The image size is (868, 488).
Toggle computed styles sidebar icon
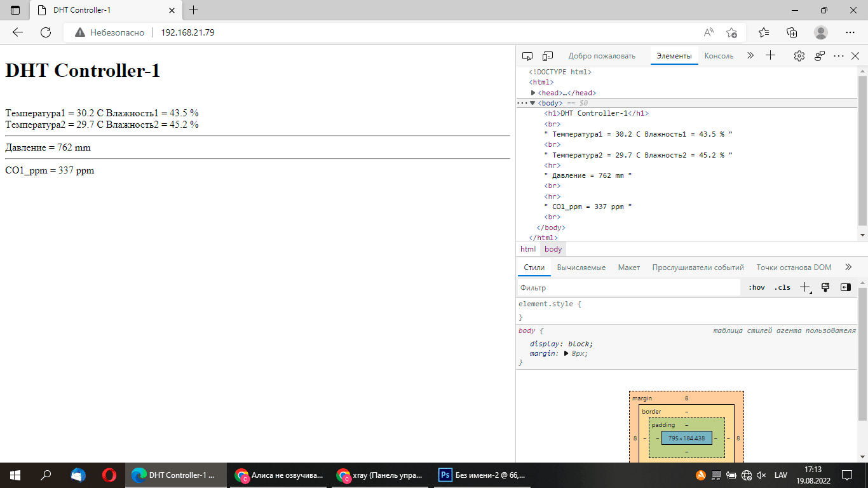(x=845, y=287)
